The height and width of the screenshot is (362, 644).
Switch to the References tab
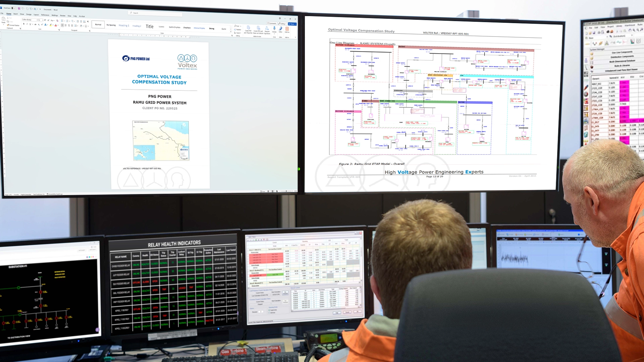click(x=45, y=15)
